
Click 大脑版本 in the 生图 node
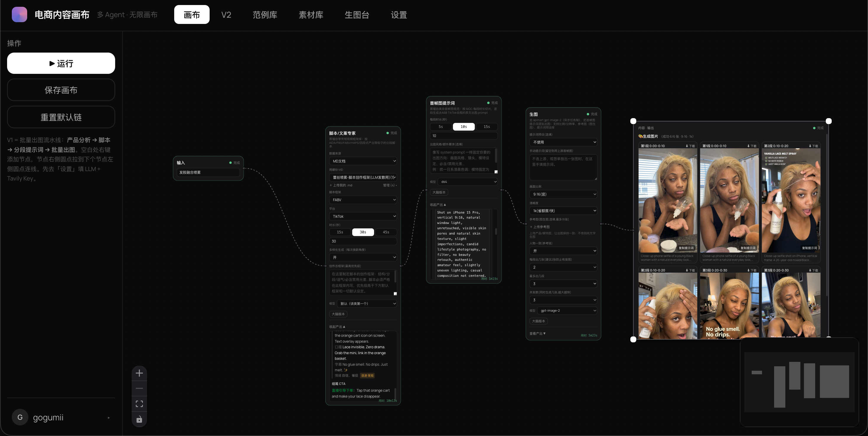point(539,321)
